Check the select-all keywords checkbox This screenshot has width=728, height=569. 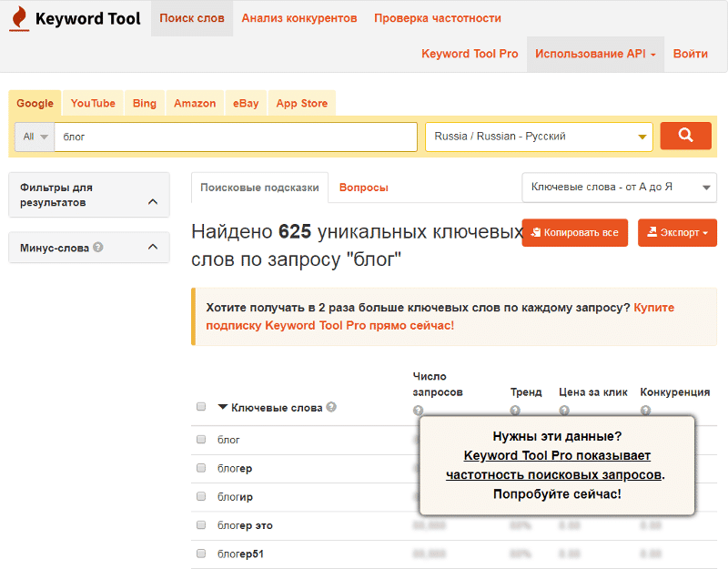201,407
